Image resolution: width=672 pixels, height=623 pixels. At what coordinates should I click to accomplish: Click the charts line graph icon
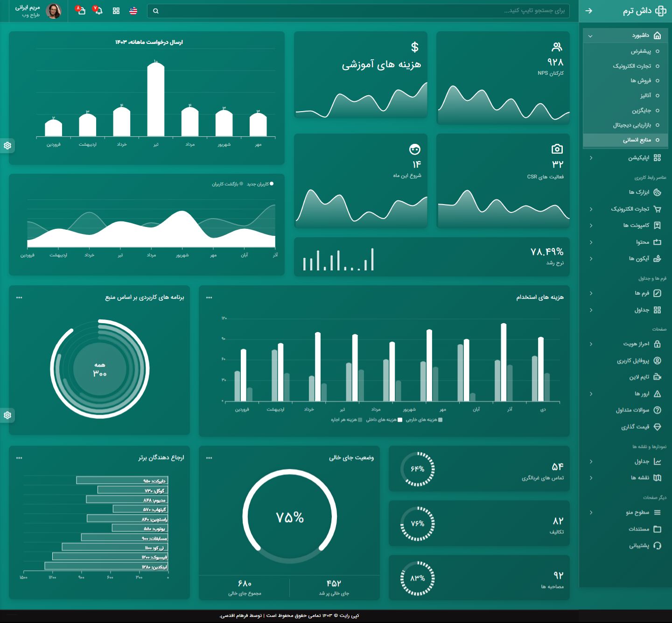pyautogui.click(x=657, y=461)
